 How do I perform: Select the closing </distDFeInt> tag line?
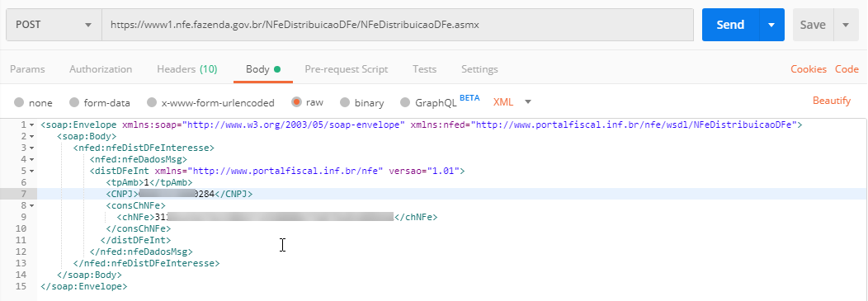[x=135, y=240]
